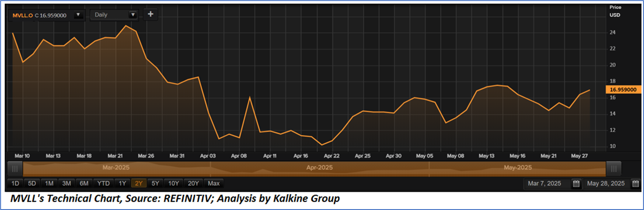Click the end date field May 28, 2025

tap(607, 183)
